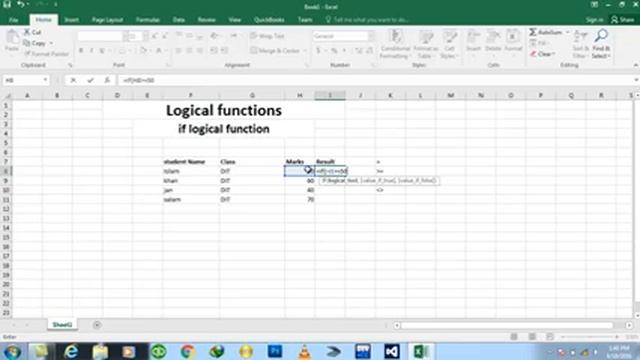Image resolution: width=640 pixels, height=360 pixels.
Task: Click the zoom slider in status bar
Action: tap(590, 337)
